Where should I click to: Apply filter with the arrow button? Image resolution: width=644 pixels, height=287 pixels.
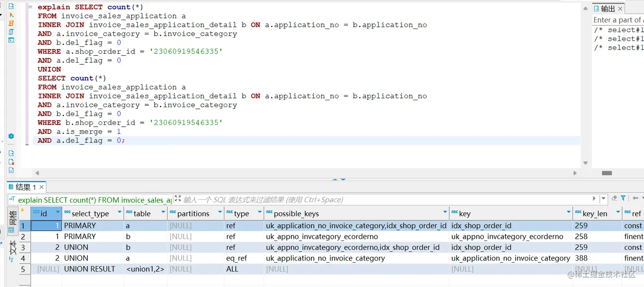(594, 199)
